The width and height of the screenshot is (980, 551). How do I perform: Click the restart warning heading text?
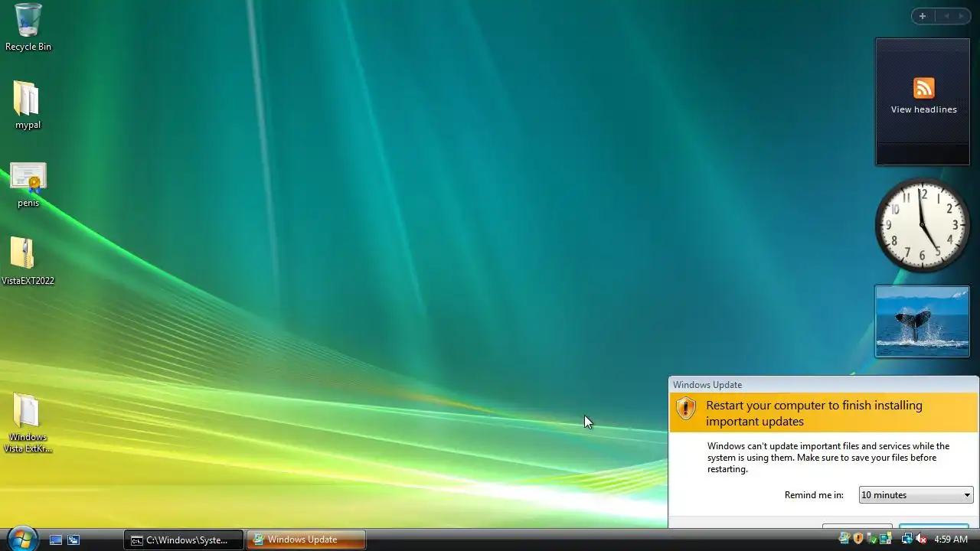pyautogui.click(x=814, y=413)
